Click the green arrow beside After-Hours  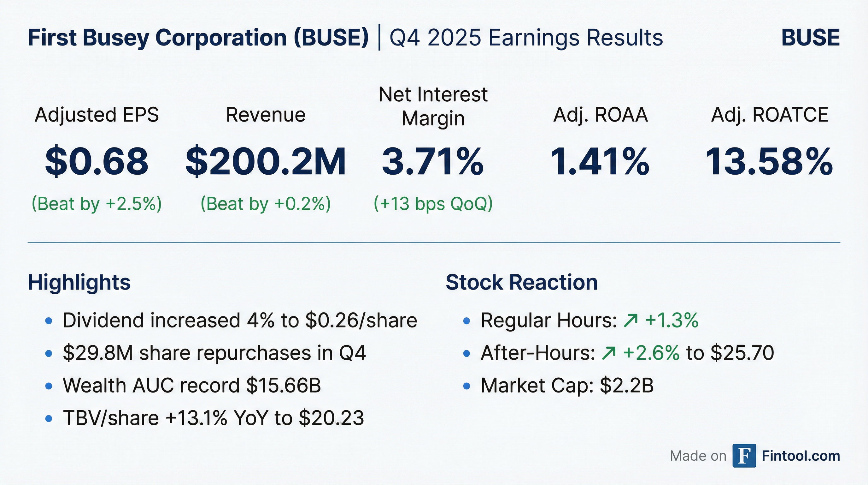point(609,353)
